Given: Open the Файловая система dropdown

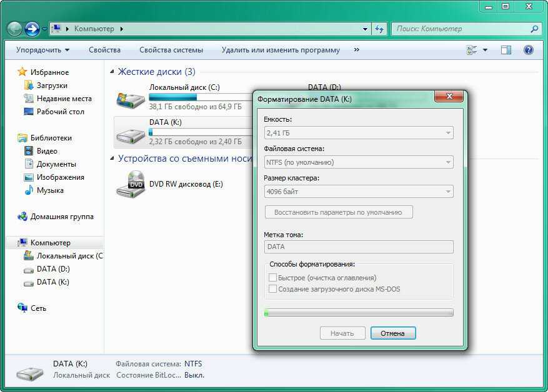Looking at the screenshot, I should pos(359,162).
